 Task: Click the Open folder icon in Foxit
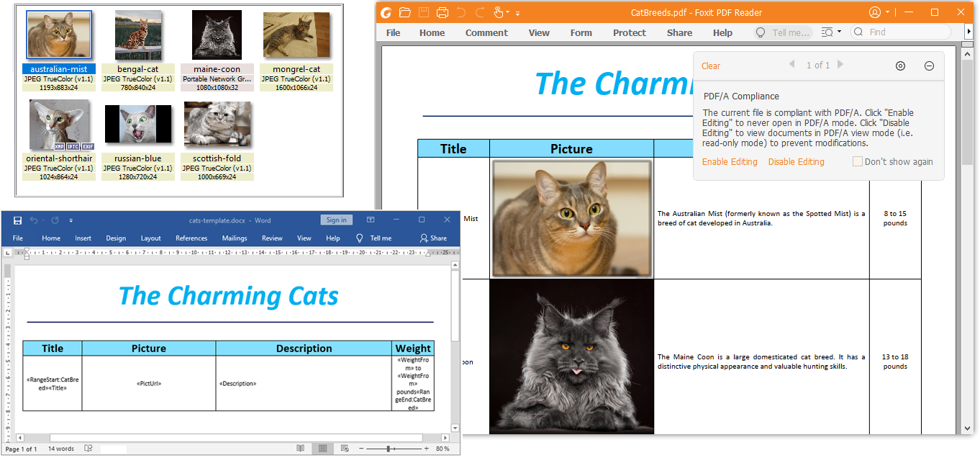click(x=405, y=12)
